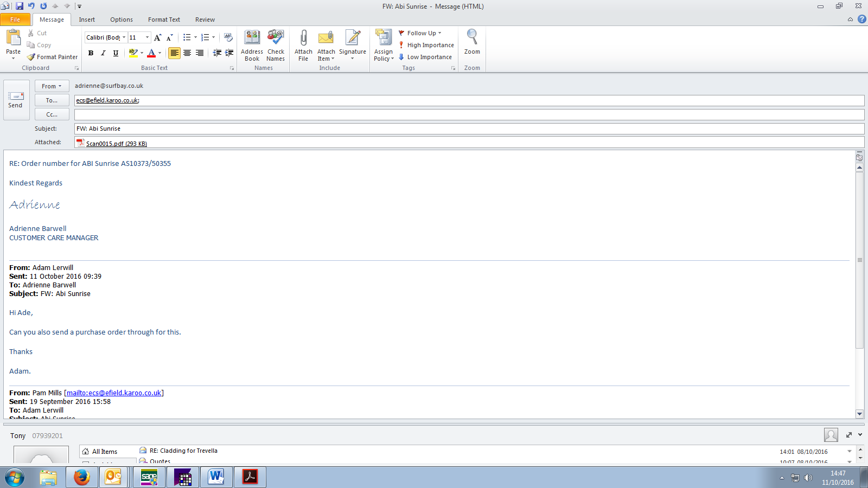Decrease the paragraph indent

tap(217, 53)
